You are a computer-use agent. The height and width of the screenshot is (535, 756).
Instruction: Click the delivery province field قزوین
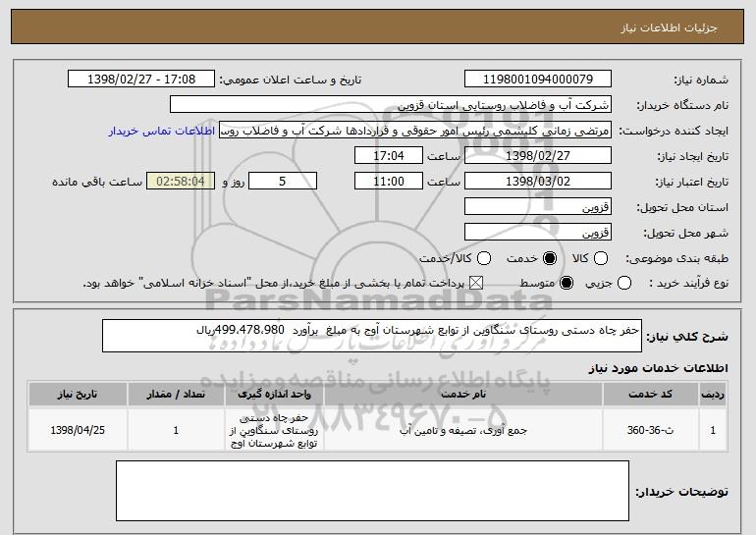[x=538, y=207]
